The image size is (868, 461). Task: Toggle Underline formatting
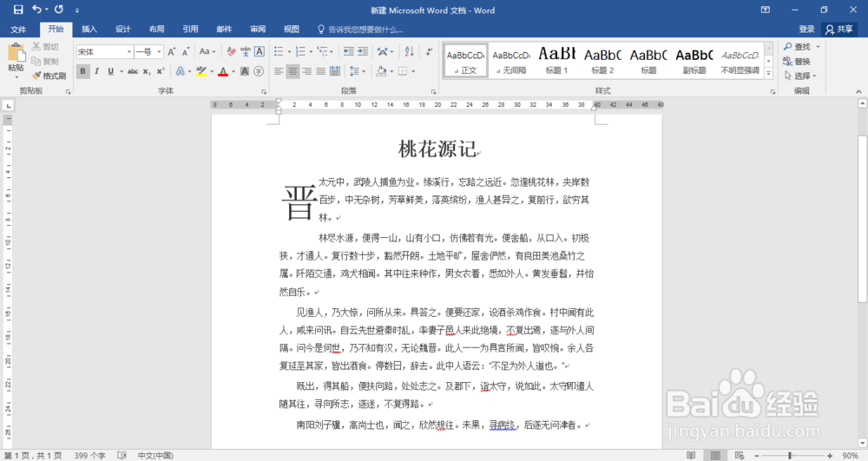111,71
